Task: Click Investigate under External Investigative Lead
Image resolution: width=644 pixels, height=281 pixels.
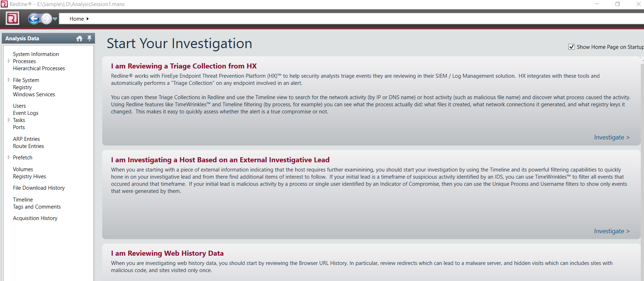Action: coord(612,231)
